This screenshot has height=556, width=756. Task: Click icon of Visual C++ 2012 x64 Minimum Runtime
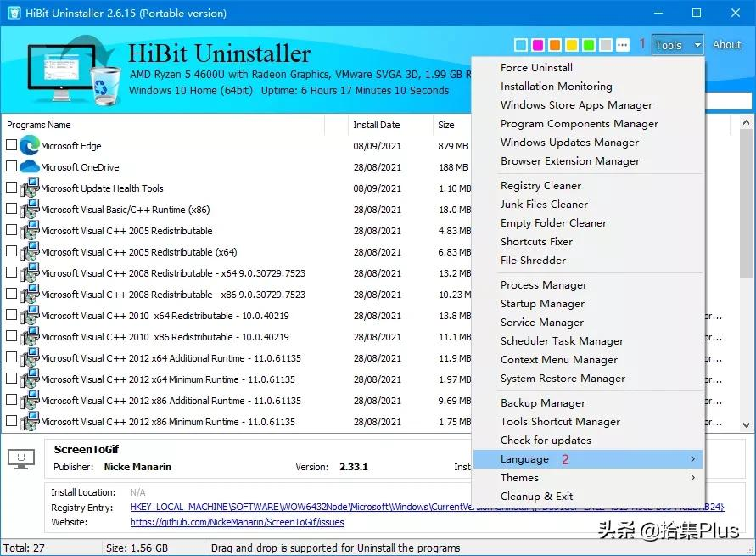(30, 379)
